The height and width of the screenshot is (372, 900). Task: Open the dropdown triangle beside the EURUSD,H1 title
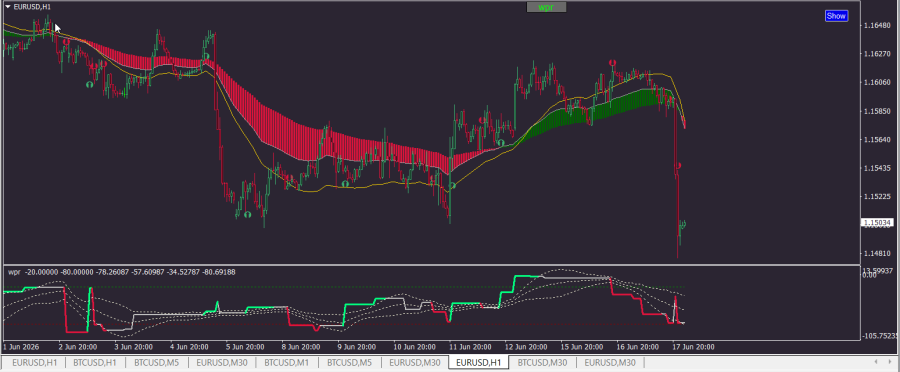pos(7,7)
